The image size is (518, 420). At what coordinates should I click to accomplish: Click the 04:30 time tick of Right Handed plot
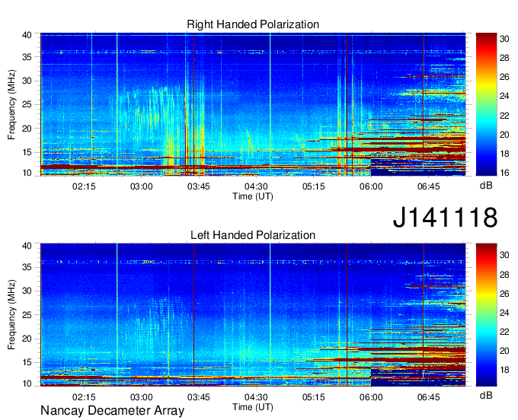(x=256, y=186)
